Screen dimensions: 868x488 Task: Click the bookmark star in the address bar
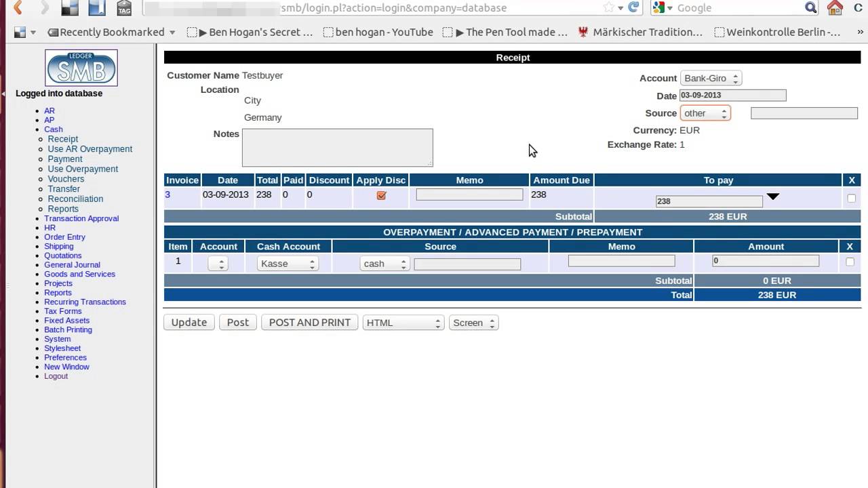pyautogui.click(x=609, y=7)
